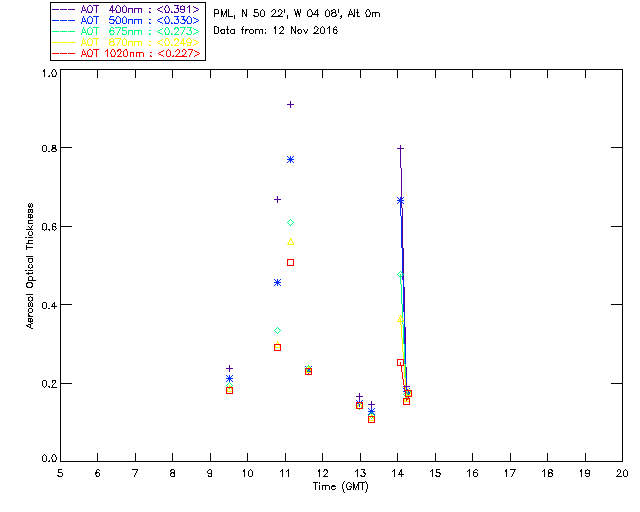Click the x-axis tick label '7'
640x512 pixels.
click(135, 473)
